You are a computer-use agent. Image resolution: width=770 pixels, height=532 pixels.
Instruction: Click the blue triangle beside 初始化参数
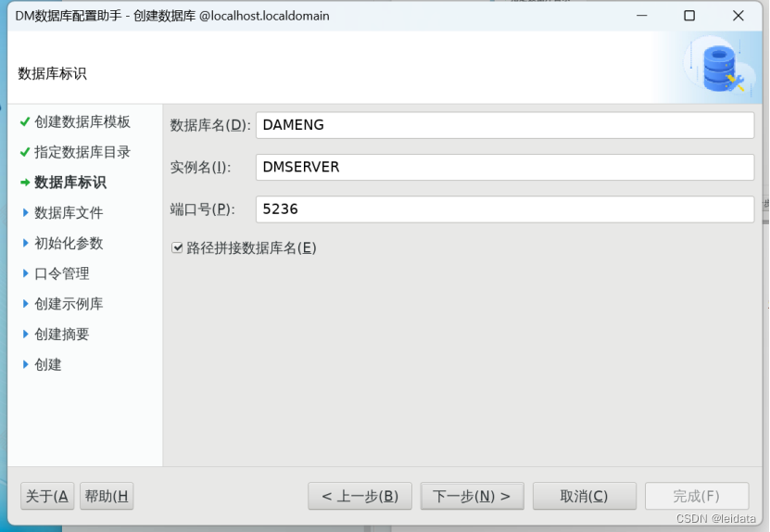(26, 243)
